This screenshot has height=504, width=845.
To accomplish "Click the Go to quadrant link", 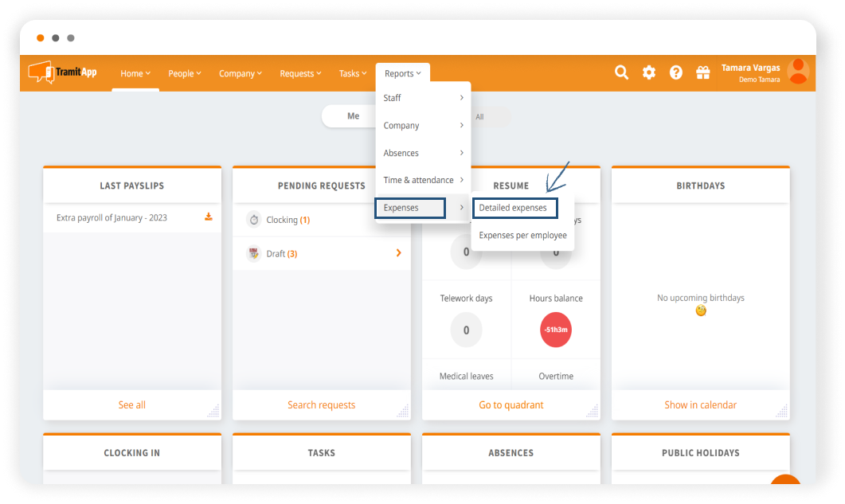I will (511, 404).
